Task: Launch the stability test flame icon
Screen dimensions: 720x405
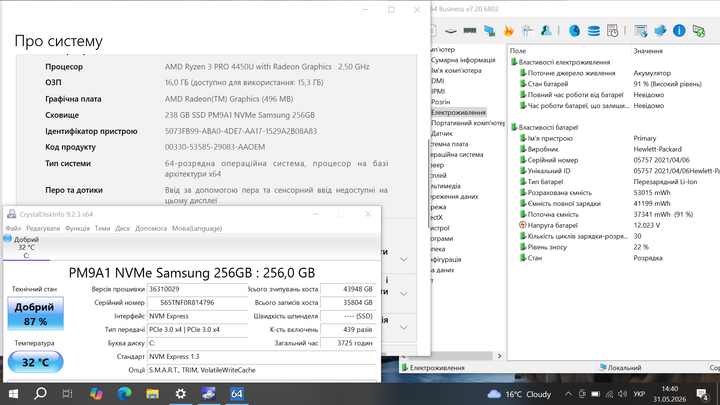Action: pos(508,31)
